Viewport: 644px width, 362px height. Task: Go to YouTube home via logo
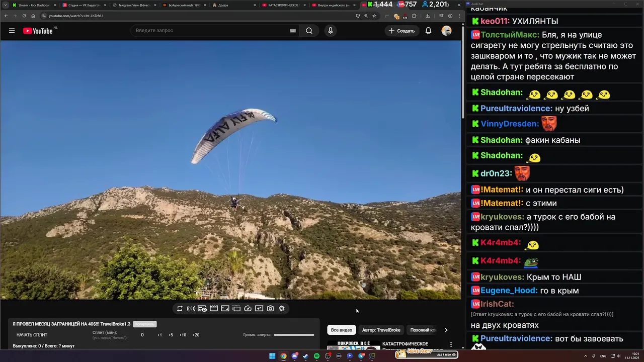(x=38, y=31)
